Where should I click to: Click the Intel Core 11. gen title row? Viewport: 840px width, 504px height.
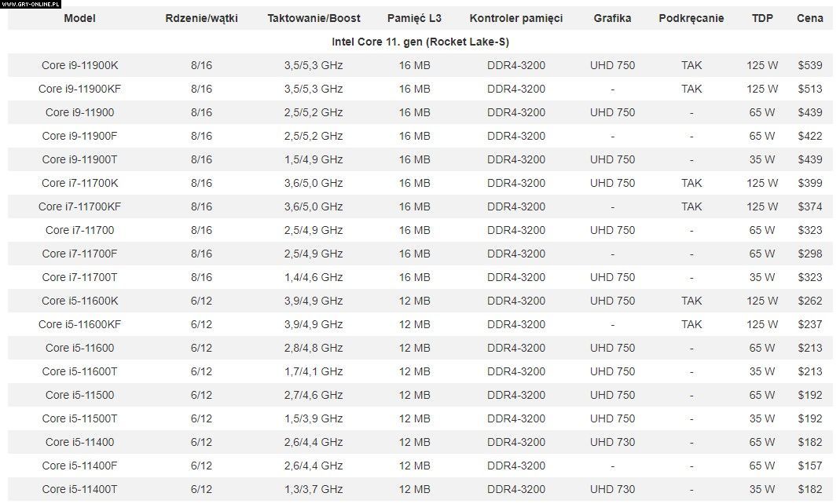[x=420, y=42]
